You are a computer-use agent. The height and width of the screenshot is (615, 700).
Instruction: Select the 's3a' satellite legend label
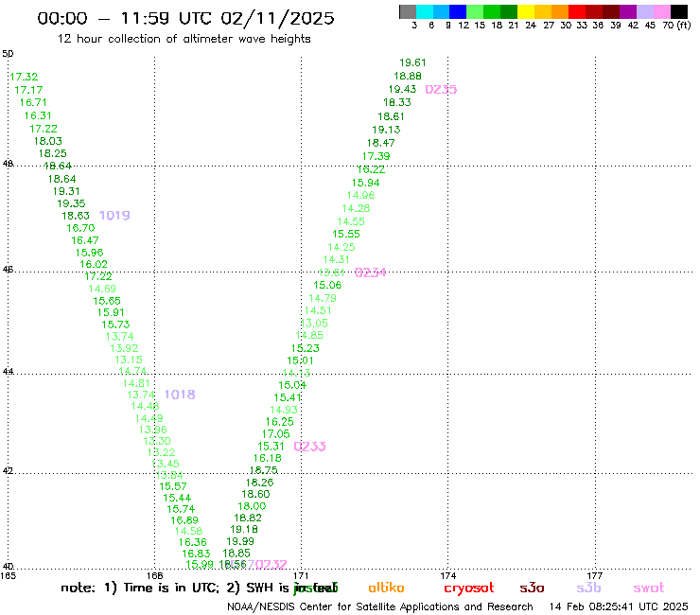532,588
